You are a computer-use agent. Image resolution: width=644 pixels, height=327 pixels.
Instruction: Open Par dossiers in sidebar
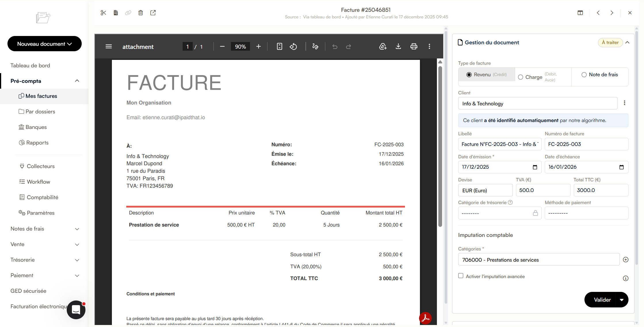40,112
